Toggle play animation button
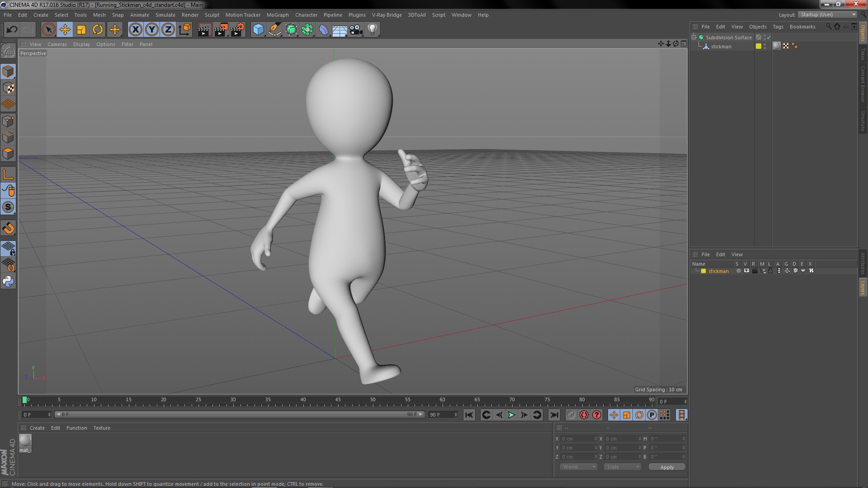Viewport: 868px width, 488px height. pyautogui.click(x=511, y=415)
